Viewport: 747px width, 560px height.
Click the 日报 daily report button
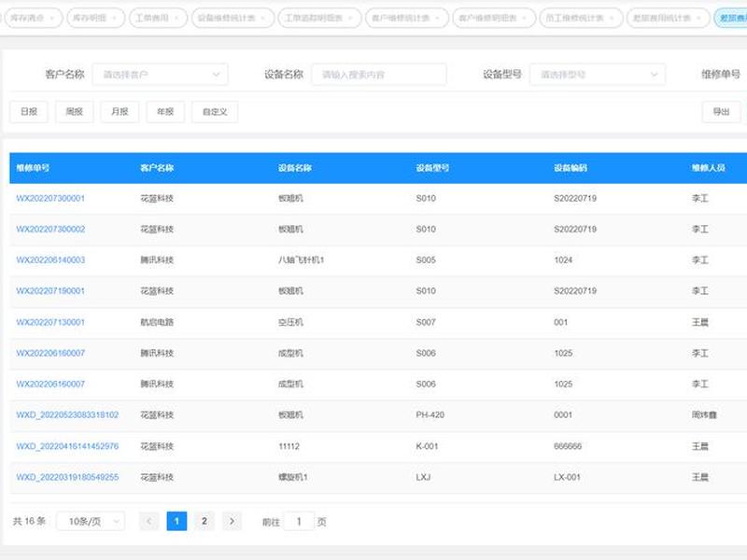[29, 111]
